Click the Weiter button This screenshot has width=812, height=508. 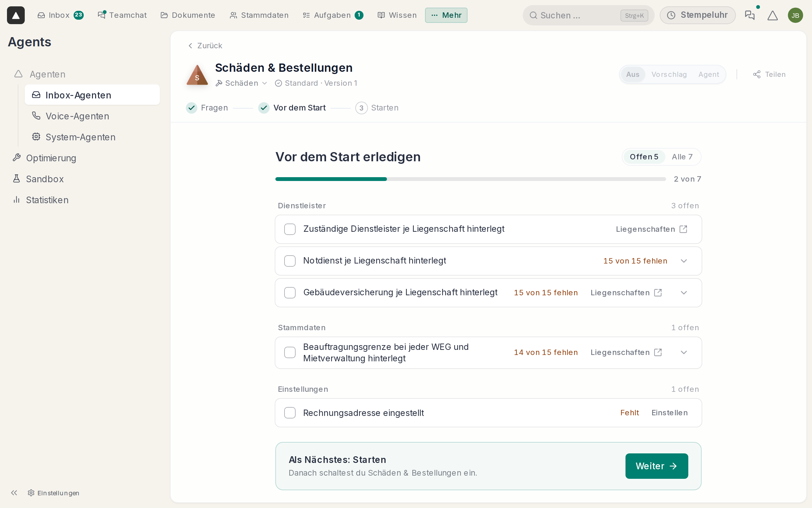657,466
